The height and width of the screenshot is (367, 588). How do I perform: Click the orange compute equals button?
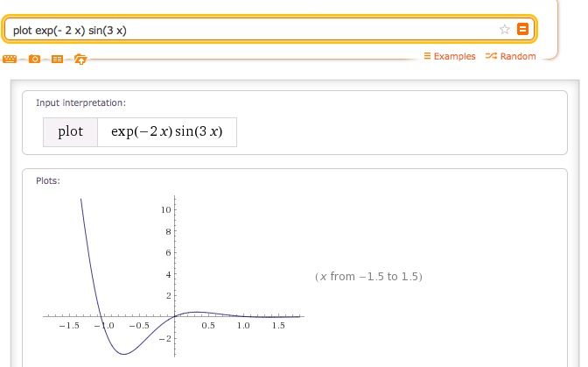coord(522,29)
